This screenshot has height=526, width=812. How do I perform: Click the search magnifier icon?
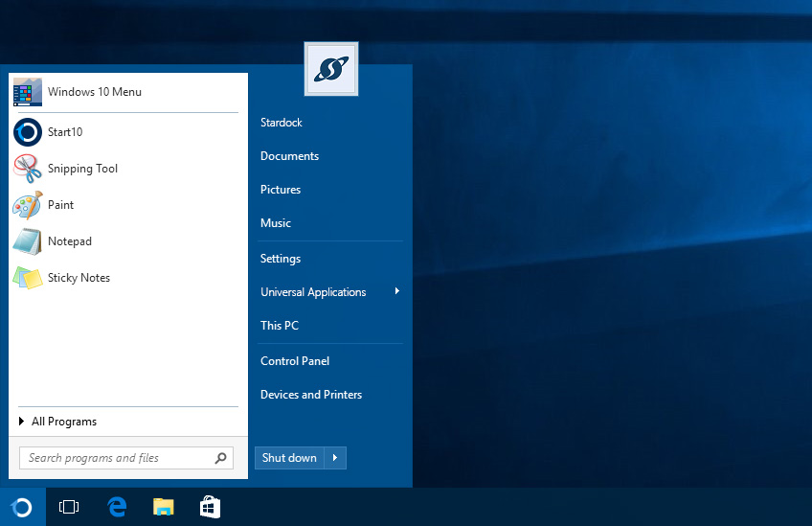220,458
